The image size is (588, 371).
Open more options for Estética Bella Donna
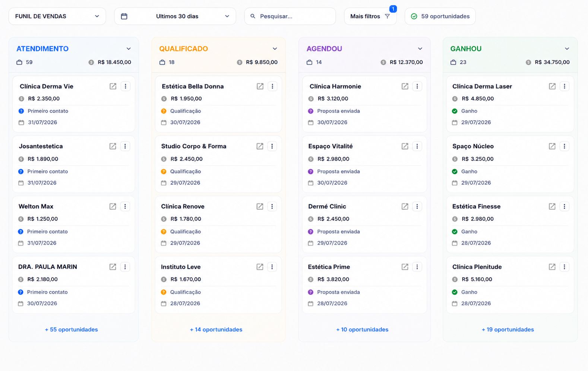click(x=272, y=86)
